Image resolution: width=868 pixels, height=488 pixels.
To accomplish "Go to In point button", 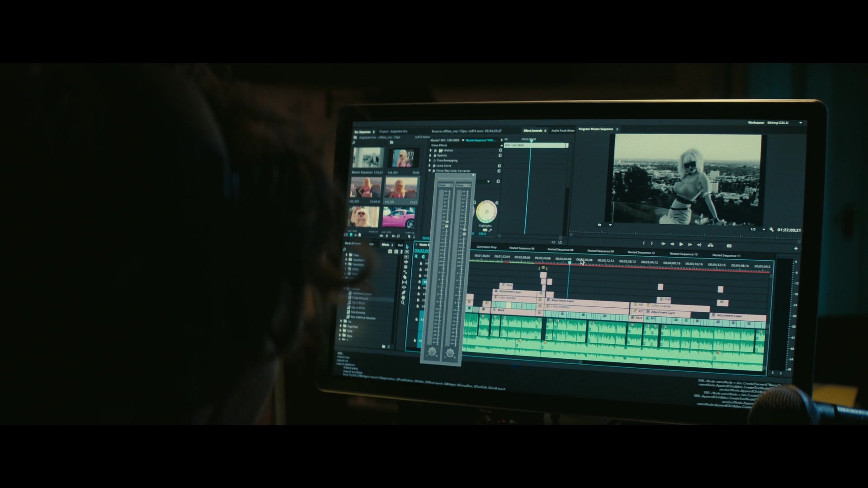I will (663, 244).
